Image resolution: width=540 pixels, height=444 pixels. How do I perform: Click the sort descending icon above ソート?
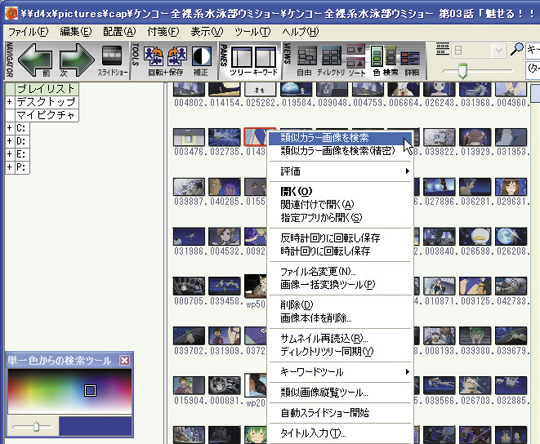point(355,50)
